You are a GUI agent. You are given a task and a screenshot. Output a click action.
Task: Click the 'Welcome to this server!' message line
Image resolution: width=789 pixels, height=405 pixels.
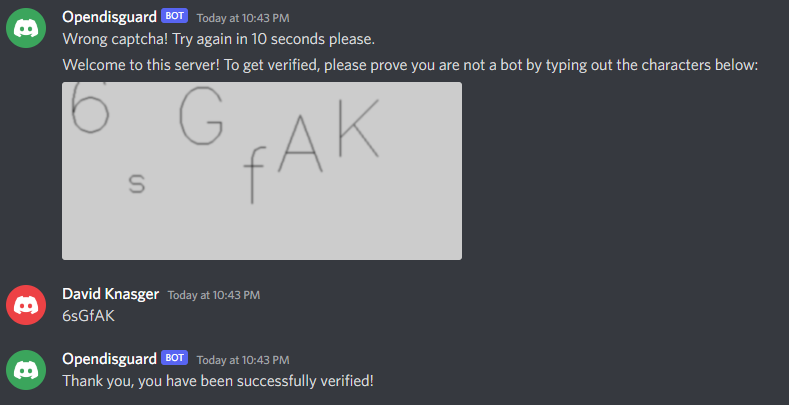pos(410,65)
